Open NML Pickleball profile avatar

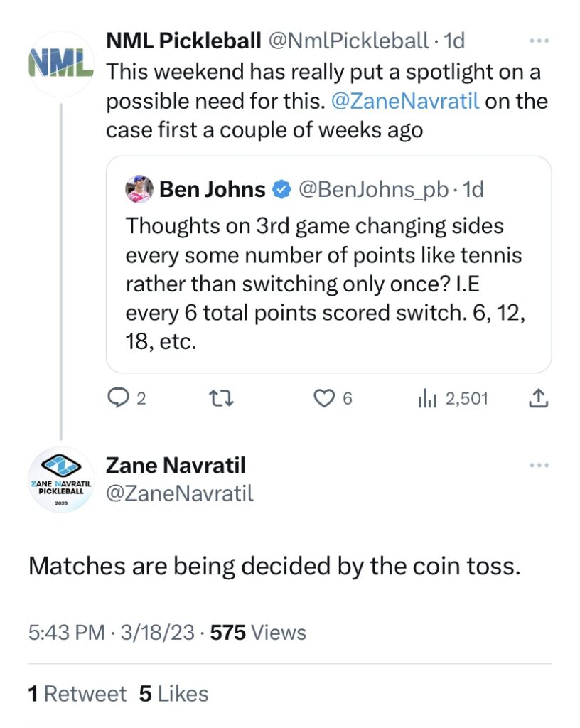[60, 64]
